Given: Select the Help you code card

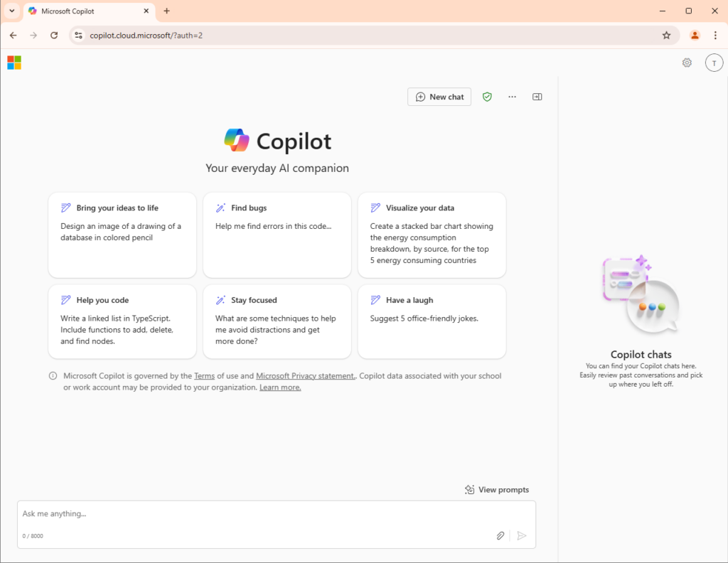Looking at the screenshot, I should (x=122, y=321).
